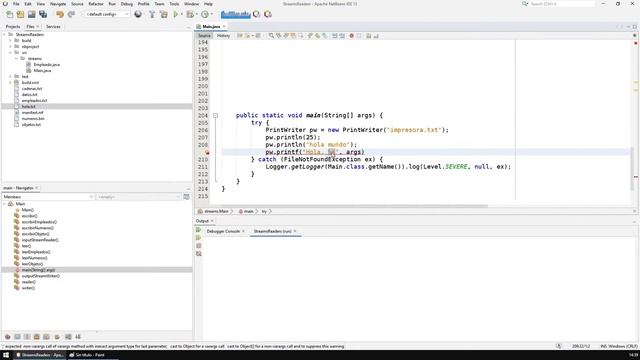640x360 pixels.
Task: Switch to the Projects tab
Action: [13, 27]
